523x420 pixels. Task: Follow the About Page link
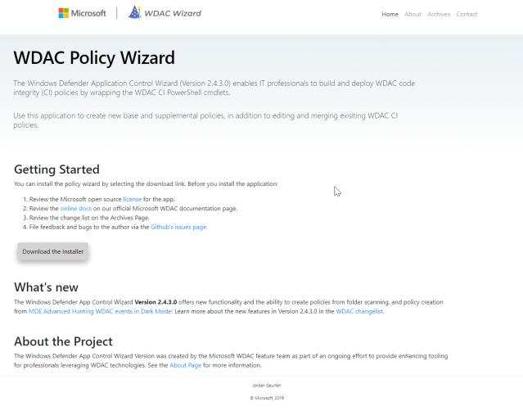coord(186,365)
